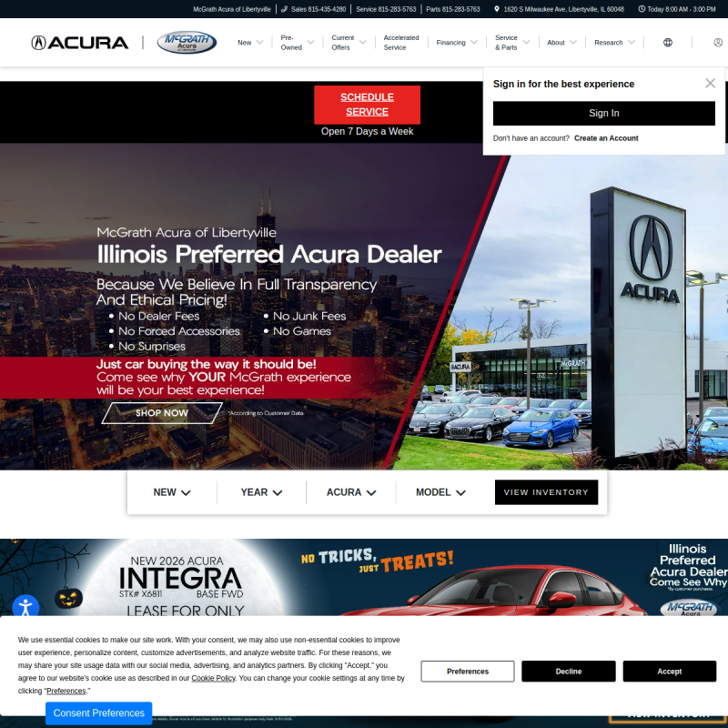Click the black Sign In button
This screenshot has height=728, width=728.
[x=603, y=113]
